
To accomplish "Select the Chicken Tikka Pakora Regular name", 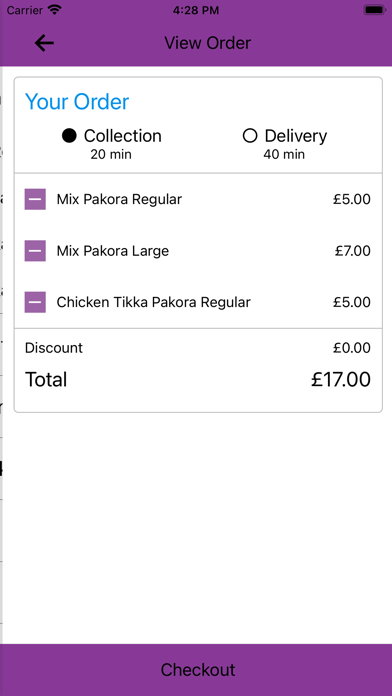I will pyautogui.click(x=154, y=303).
